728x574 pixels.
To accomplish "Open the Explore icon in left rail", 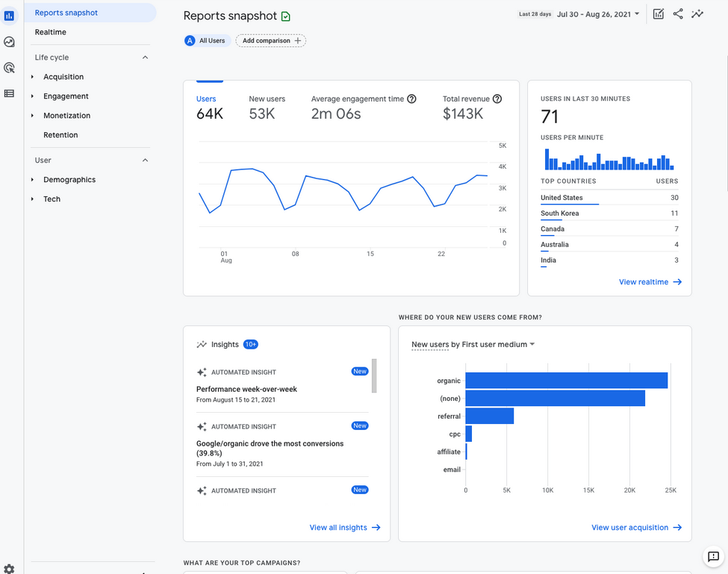I will (9, 43).
